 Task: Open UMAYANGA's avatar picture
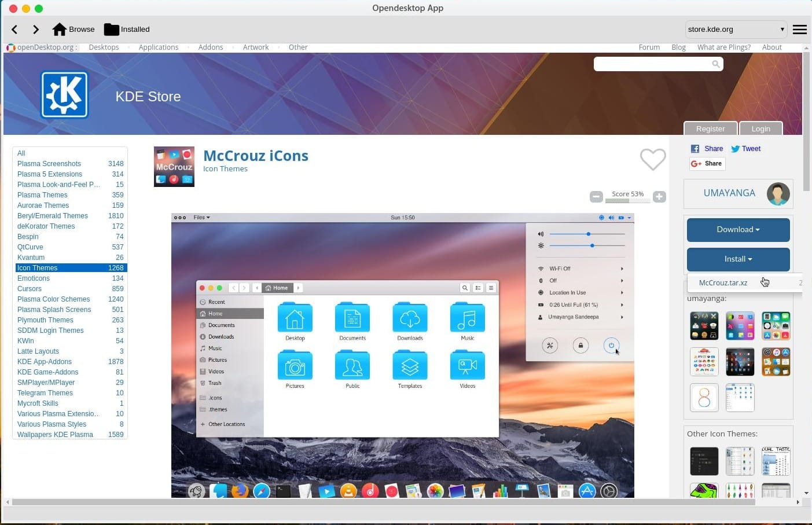[x=778, y=194]
